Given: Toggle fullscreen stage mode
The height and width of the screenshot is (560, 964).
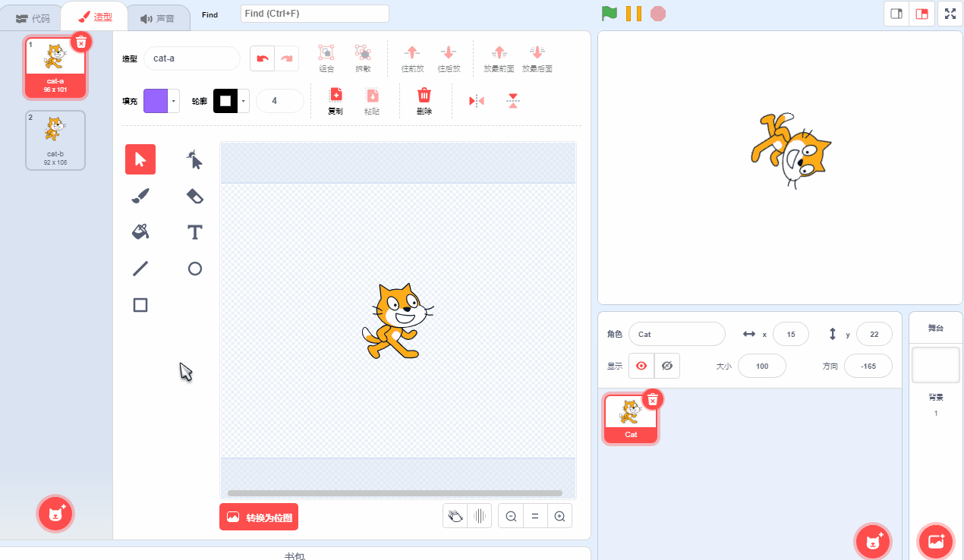Looking at the screenshot, I should [950, 13].
